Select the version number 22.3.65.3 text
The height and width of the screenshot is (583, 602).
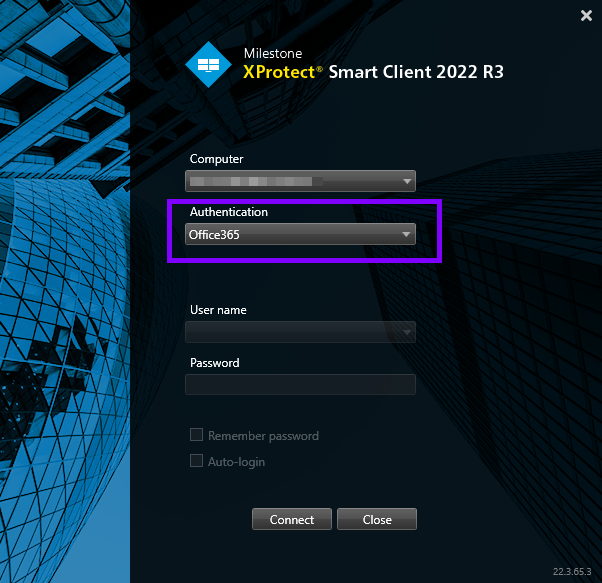tap(572, 571)
